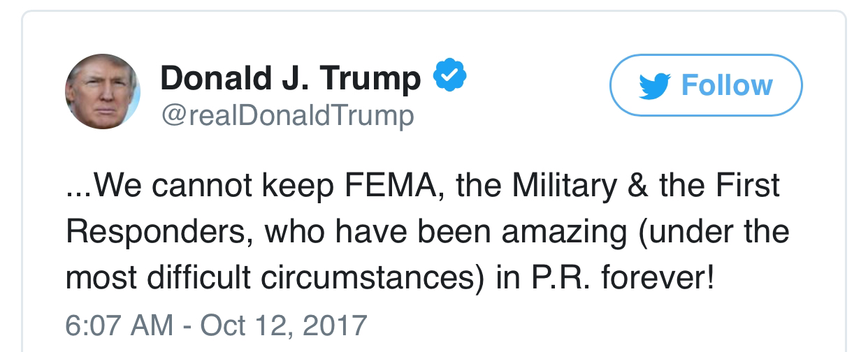Open the Donald J. Trump display name
Viewport: 868px width, 352px height.
point(290,79)
